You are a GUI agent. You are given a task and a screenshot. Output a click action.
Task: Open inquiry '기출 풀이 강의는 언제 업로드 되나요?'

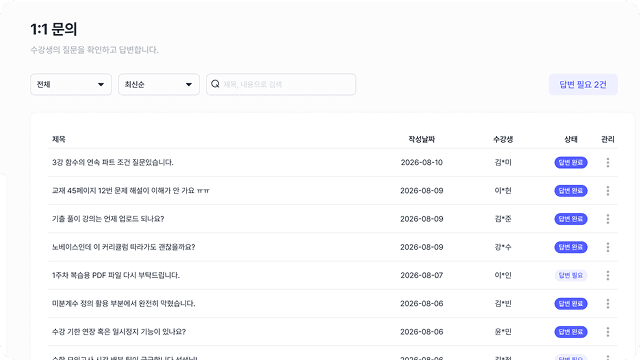click(x=108, y=219)
